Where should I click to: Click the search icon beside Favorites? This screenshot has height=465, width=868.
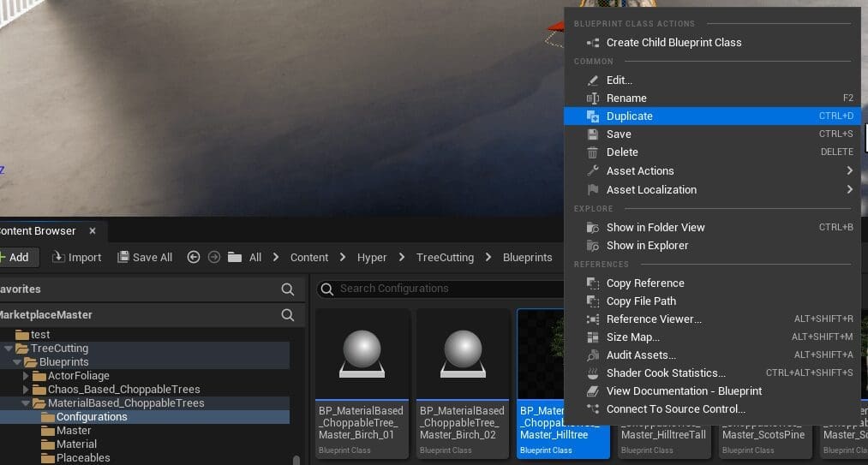pos(288,289)
